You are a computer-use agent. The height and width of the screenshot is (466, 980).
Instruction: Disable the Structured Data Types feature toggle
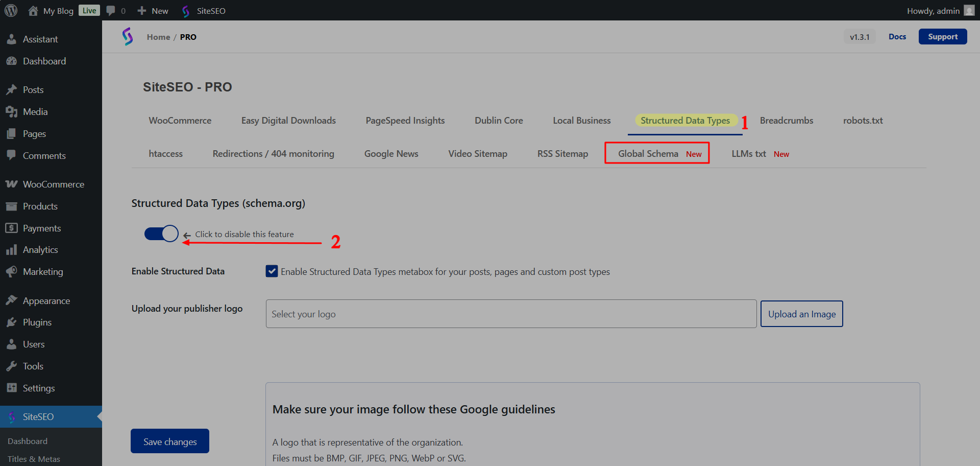[x=161, y=234]
